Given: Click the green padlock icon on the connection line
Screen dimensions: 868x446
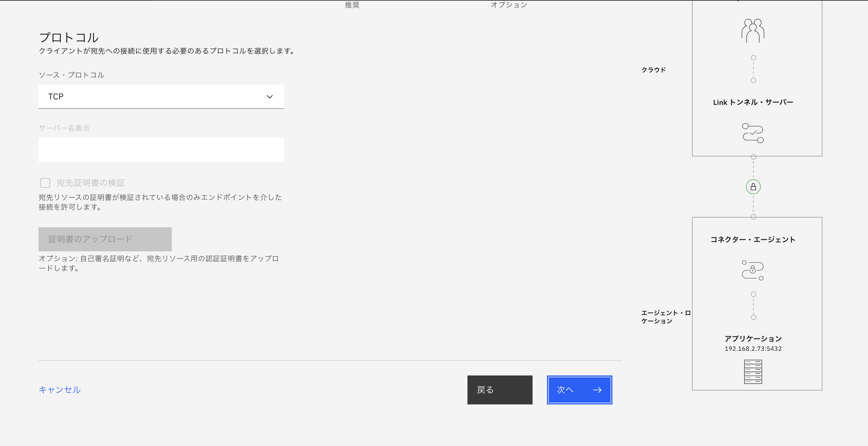Looking at the screenshot, I should coord(753,187).
